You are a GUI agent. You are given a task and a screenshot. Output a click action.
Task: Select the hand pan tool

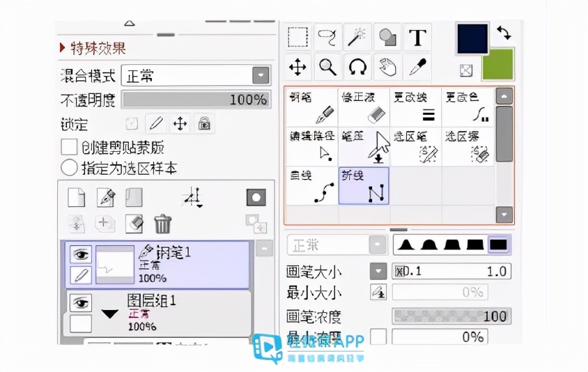click(387, 68)
